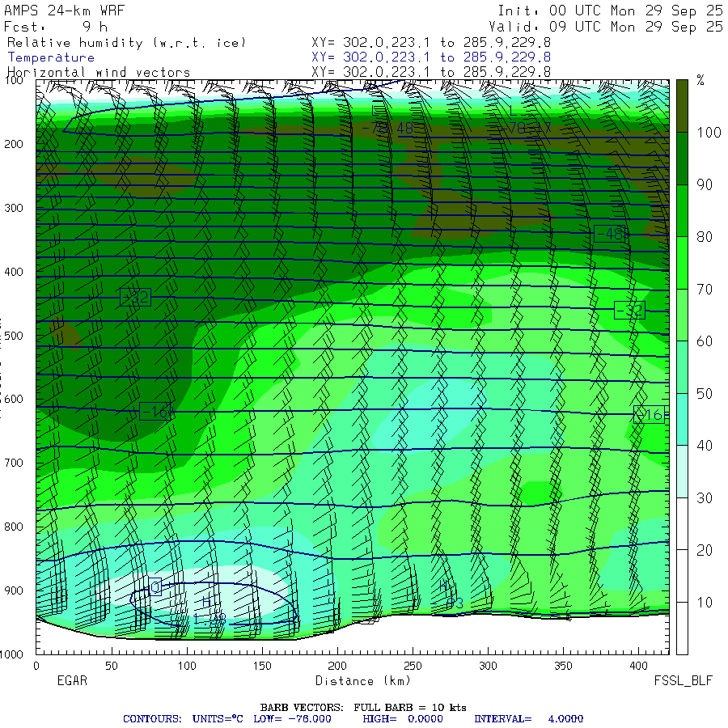Click the "Relative humidity (w.r.t. ice)" label

point(126,43)
